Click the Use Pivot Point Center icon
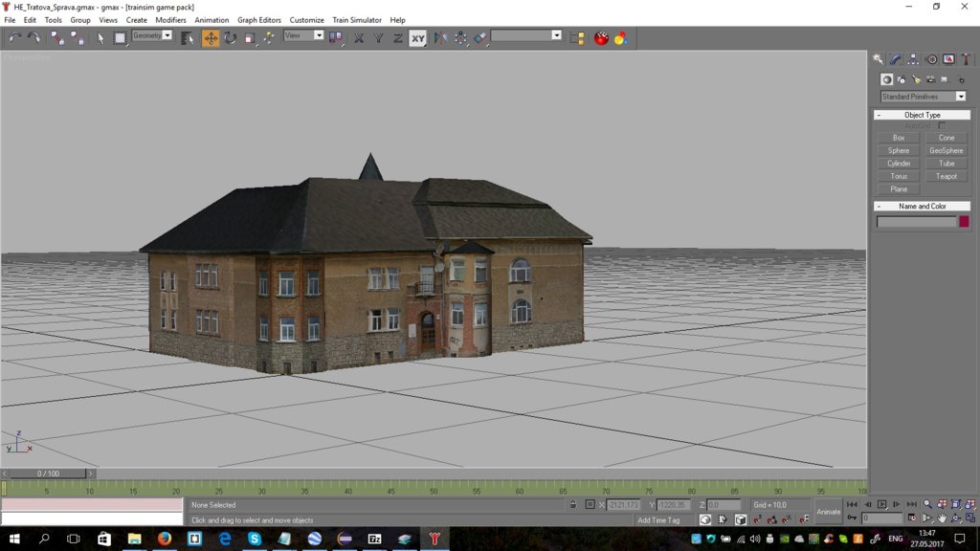Image resolution: width=980 pixels, height=551 pixels. [336, 38]
